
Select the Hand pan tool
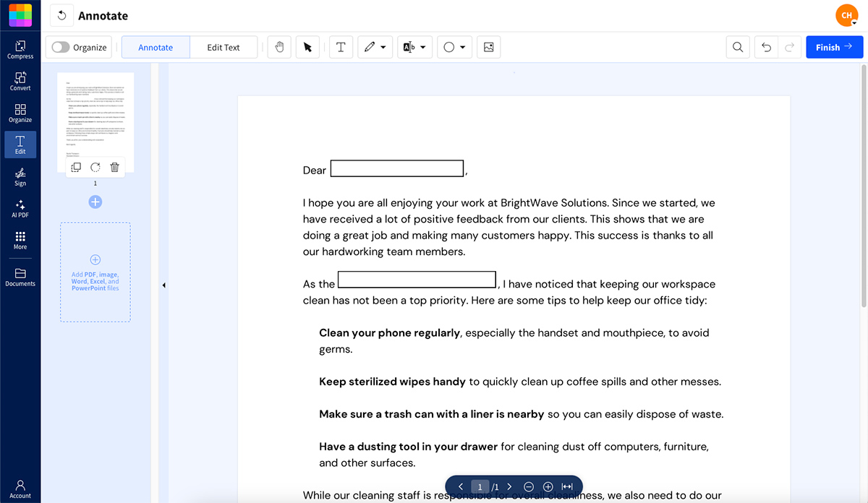pos(279,46)
